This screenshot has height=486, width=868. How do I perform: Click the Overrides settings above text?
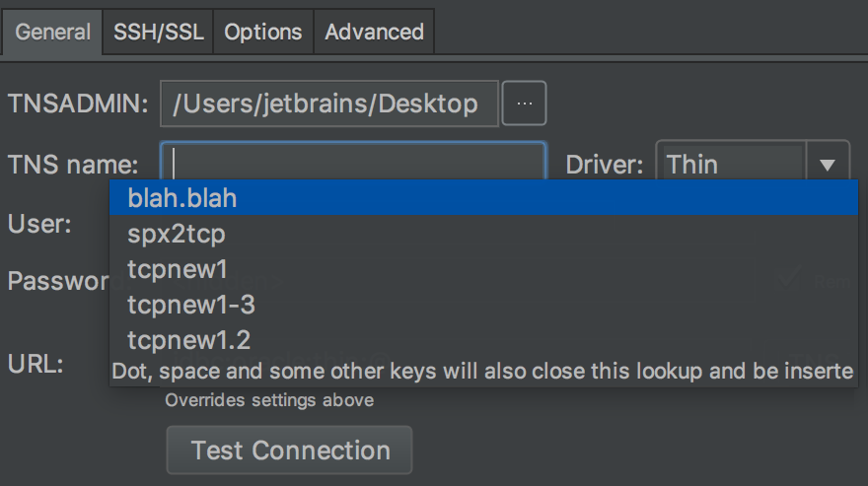pos(269,399)
